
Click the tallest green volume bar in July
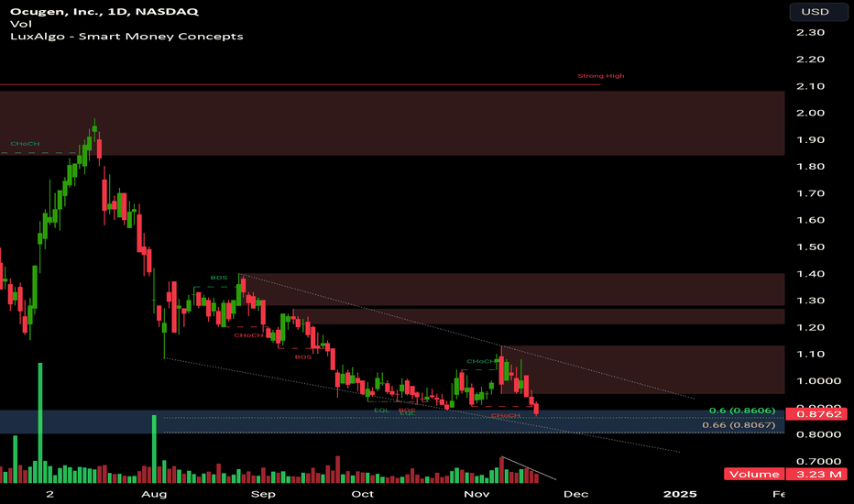pos(39,422)
